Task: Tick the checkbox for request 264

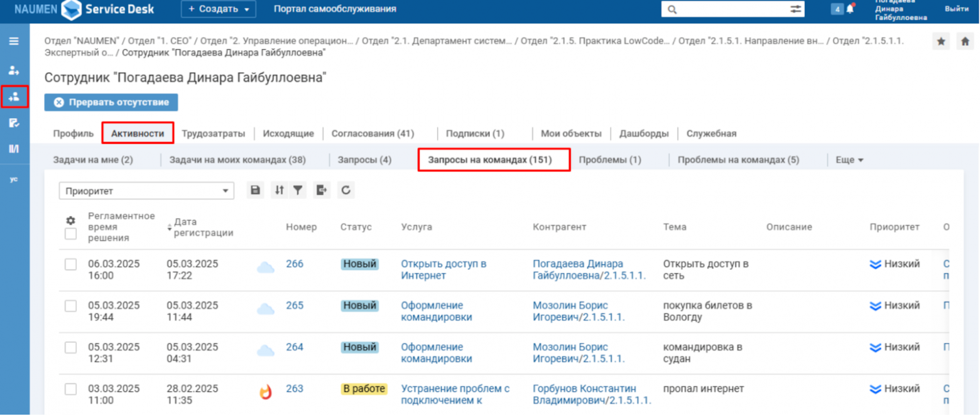Action: pyautogui.click(x=71, y=348)
